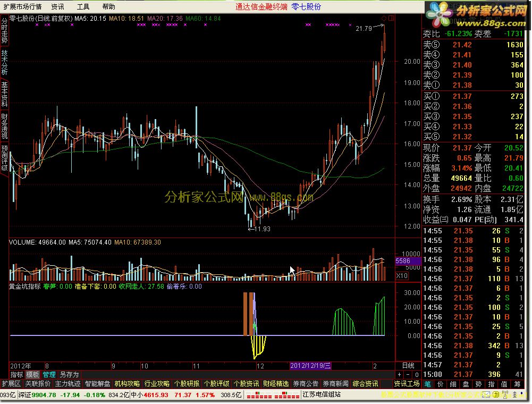Open the 工具 menu
This screenshot has width=532, height=404.
click(83, 6)
